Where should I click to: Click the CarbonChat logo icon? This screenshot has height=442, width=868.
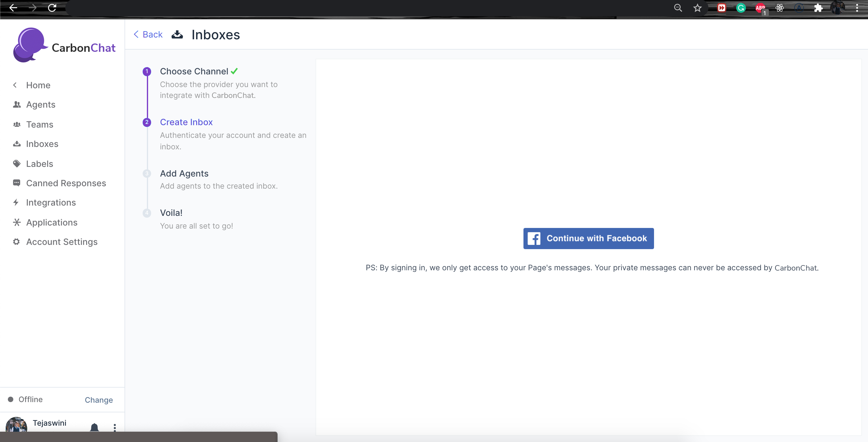[30, 45]
